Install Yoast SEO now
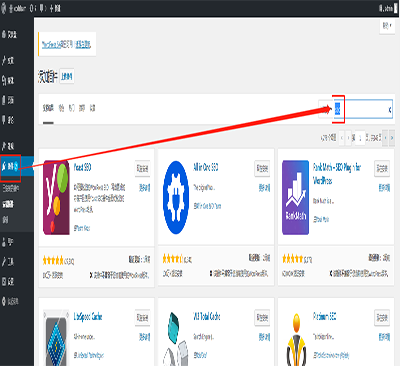 pos(142,168)
